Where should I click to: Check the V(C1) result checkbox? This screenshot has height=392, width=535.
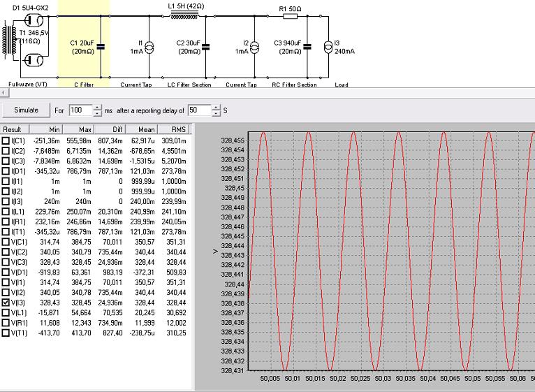6,242
